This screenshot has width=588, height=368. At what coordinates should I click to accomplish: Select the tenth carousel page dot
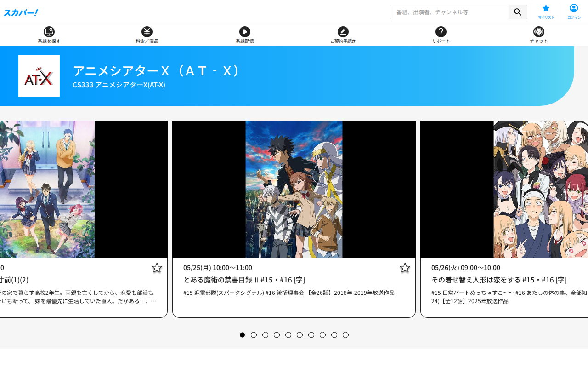346,335
